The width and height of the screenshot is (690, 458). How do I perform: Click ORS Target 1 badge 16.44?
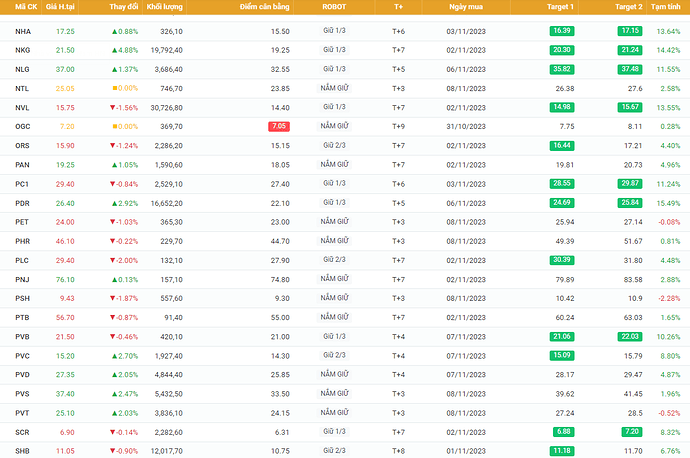pos(562,145)
